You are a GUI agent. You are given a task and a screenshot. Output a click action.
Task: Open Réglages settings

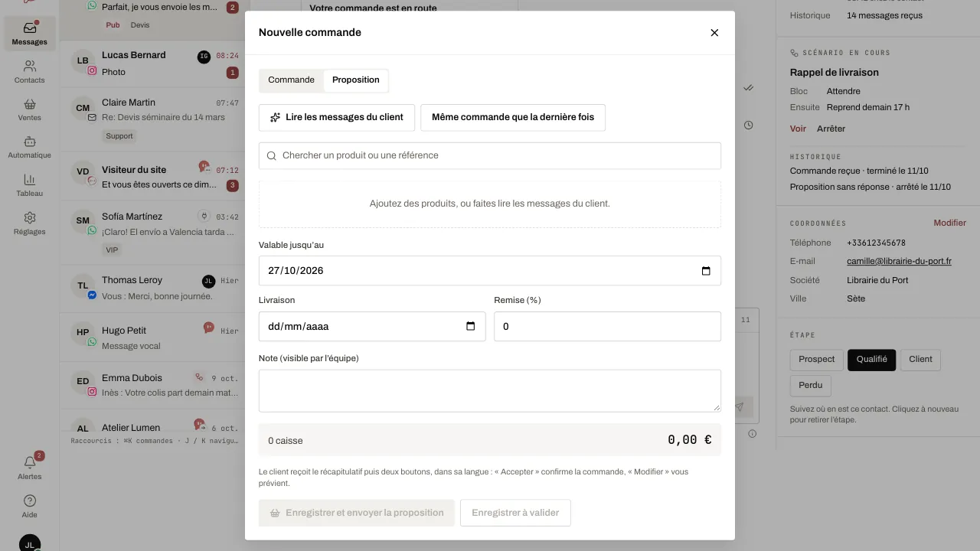[29, 223]
